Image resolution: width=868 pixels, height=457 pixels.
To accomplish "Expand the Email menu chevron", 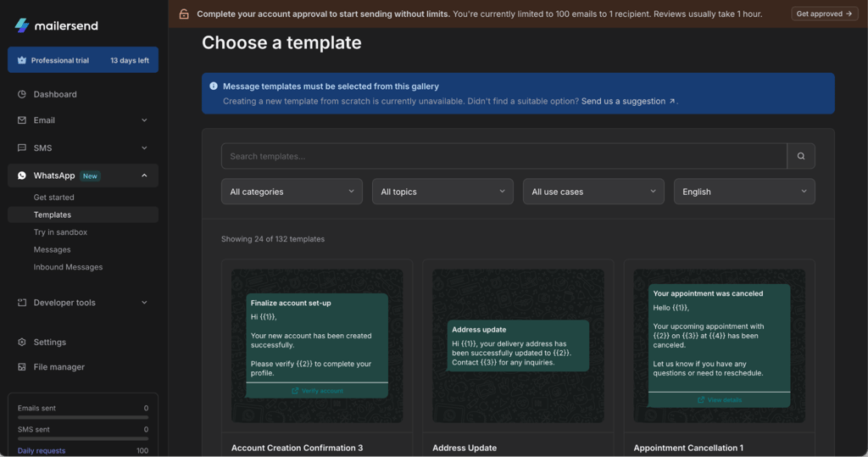I will (x=144, y=120).
